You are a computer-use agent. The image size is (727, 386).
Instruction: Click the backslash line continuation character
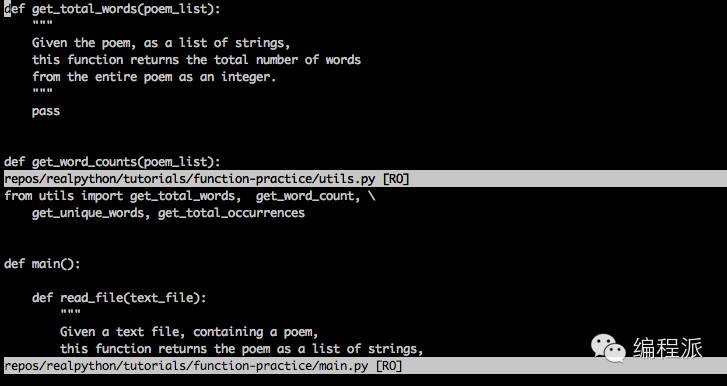[x=371, y=196]
